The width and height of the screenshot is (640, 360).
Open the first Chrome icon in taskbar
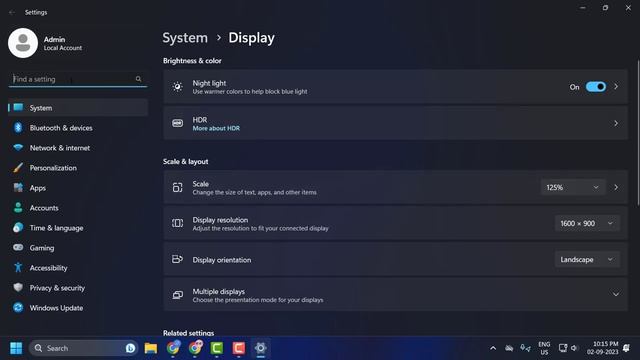(173, 348)
